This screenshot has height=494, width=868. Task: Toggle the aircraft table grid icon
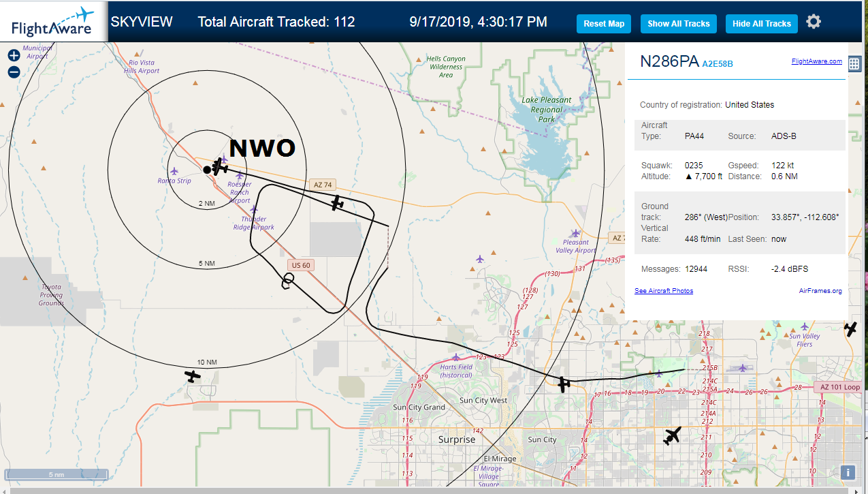(854, 64)
